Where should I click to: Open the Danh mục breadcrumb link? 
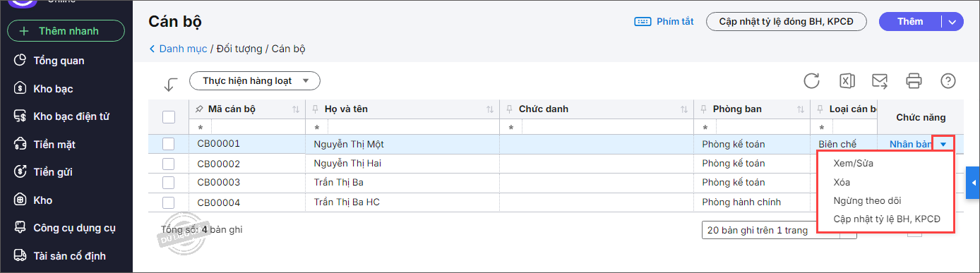183,49
